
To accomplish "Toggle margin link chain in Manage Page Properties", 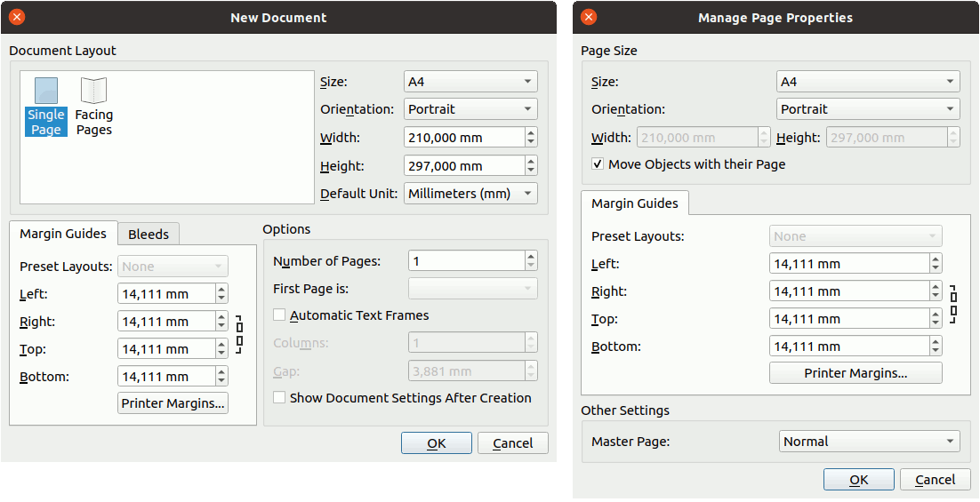I will coord(953,305).
